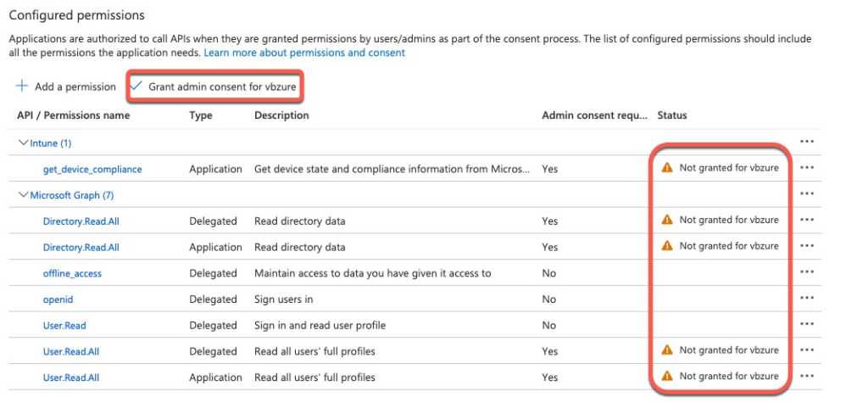The image size is (868, 403).
Task: Open ellipsis menu for openid row
Action: click(x=807, y=299)
